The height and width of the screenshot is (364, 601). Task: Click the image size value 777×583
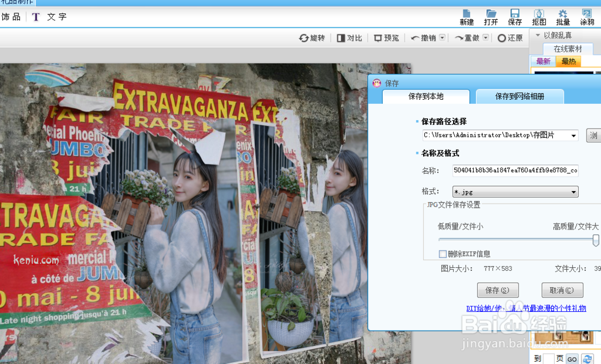(x=498, y=268)
